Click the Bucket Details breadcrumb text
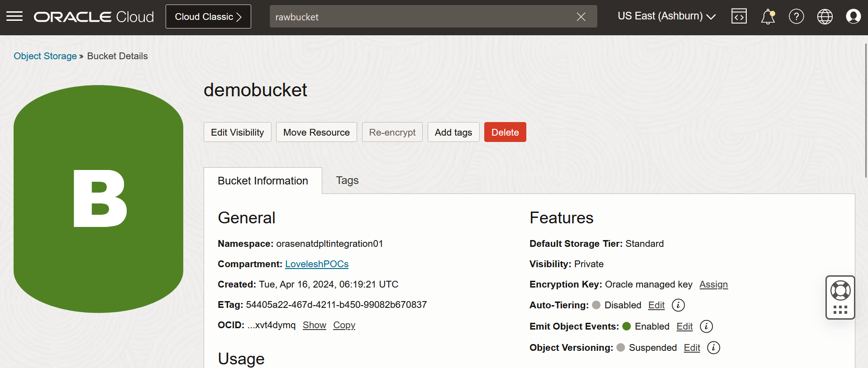The height and width of the screenshot is (368, 868). (117, 56)
